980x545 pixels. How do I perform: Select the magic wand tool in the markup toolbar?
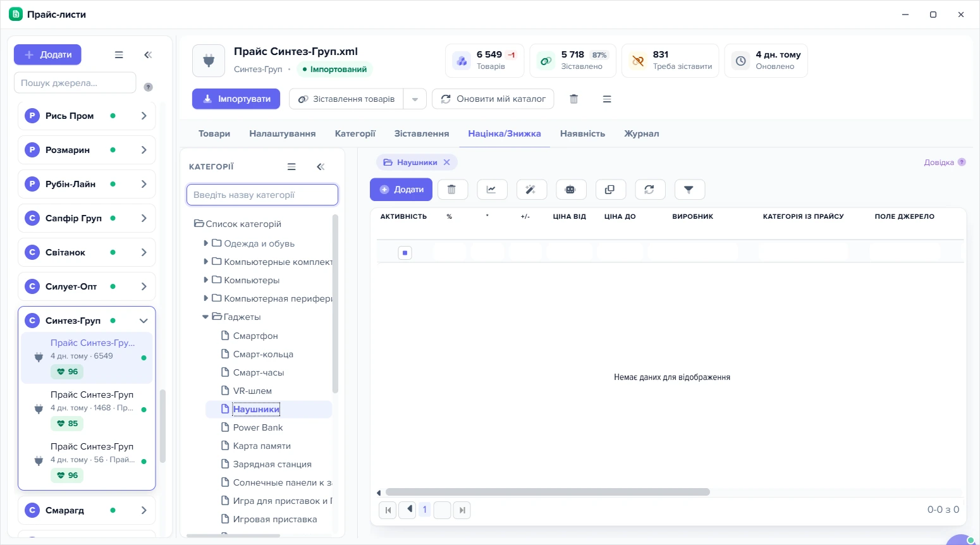click(x=531, y=190)
